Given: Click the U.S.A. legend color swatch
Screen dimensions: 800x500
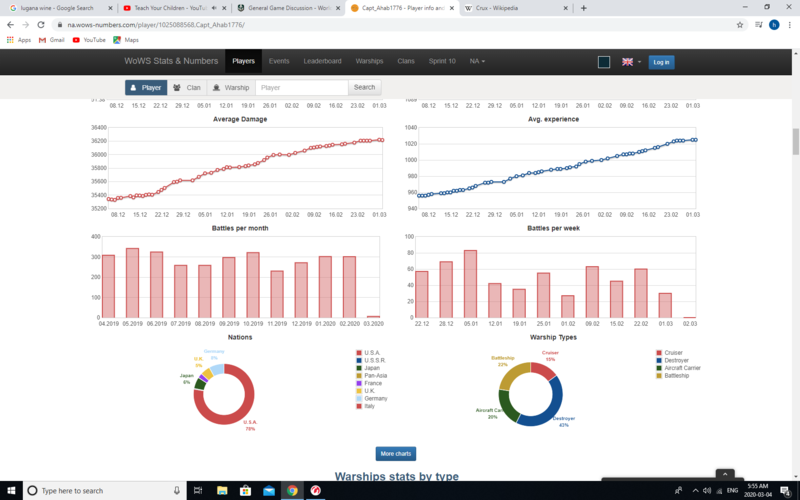Looking at the screenshot, I should pyautogui.click(x=359, y=352).
